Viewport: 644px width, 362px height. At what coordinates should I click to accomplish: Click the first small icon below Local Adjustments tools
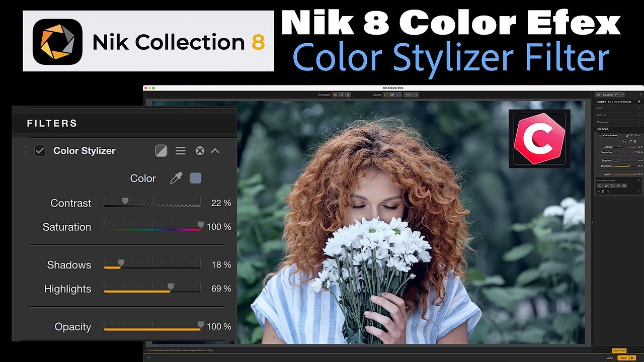pyautogui.click(x=599, y=191)
